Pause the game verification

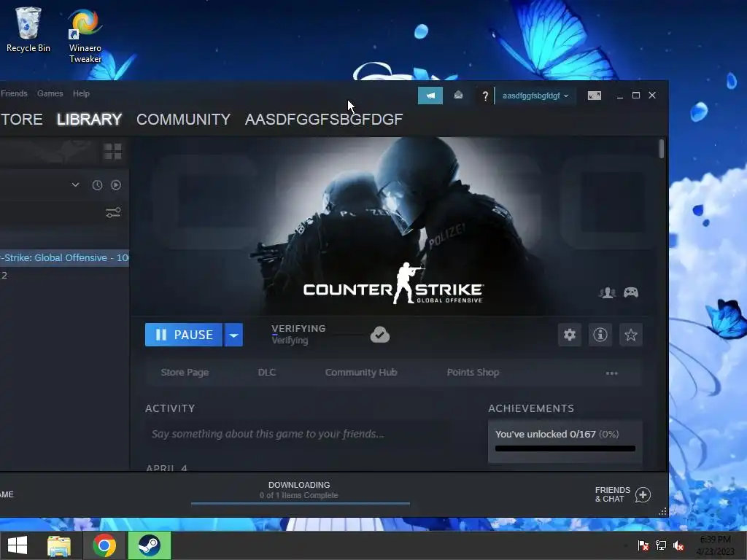tap(183, 335)
